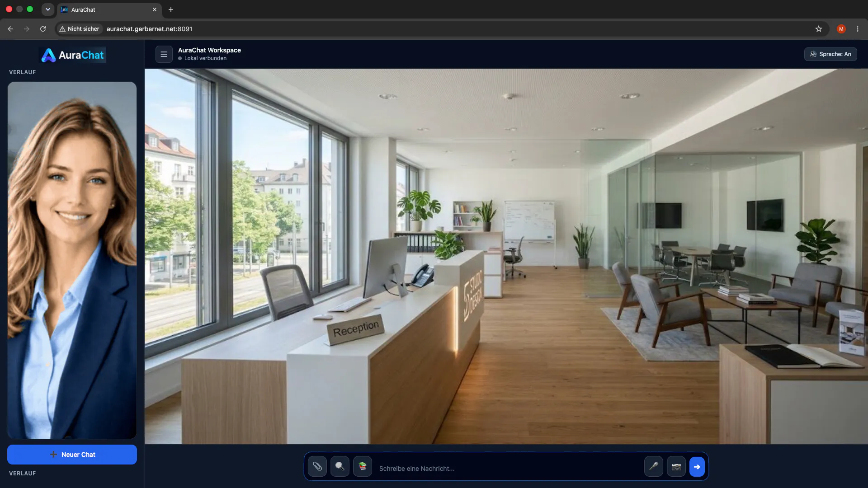The height and width of the screenshot is (488, 868).
Task: Toggle Sprache: An voice output
Action: 830,54
